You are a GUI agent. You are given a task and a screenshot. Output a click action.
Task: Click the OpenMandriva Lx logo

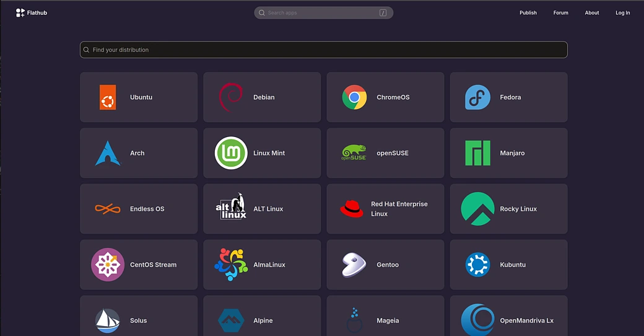[x=477, y=320]
